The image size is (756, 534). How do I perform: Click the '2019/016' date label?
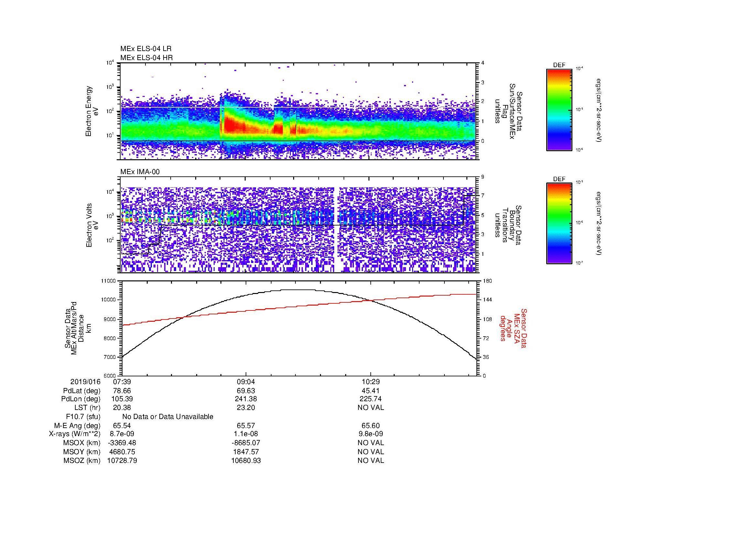click(x=85, y=382)
